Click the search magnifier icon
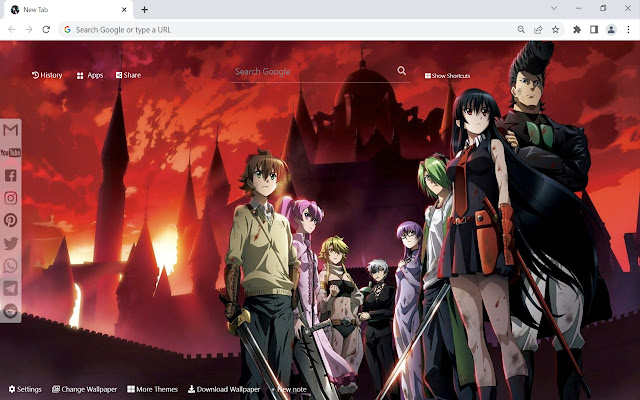640x400 pixels. 402,71
